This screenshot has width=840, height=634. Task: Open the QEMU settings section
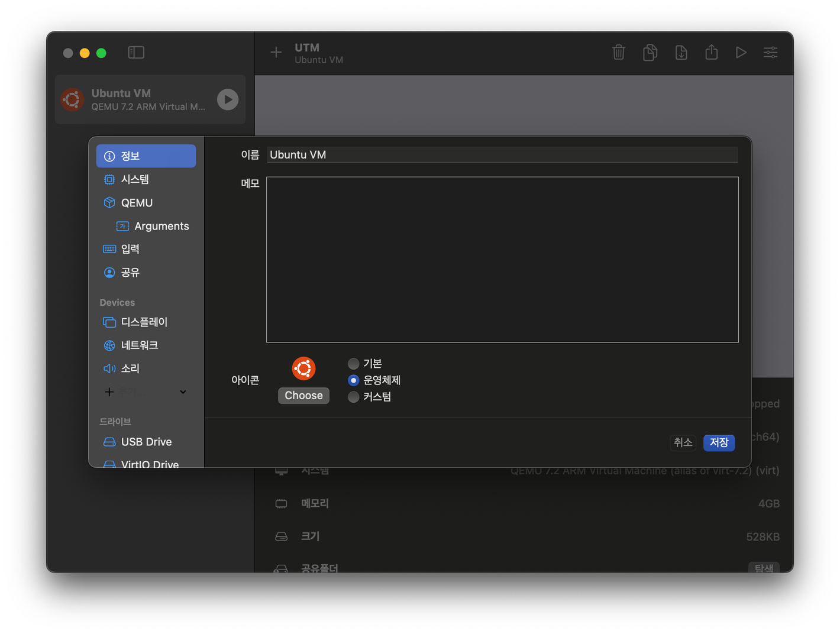(146, 203)
